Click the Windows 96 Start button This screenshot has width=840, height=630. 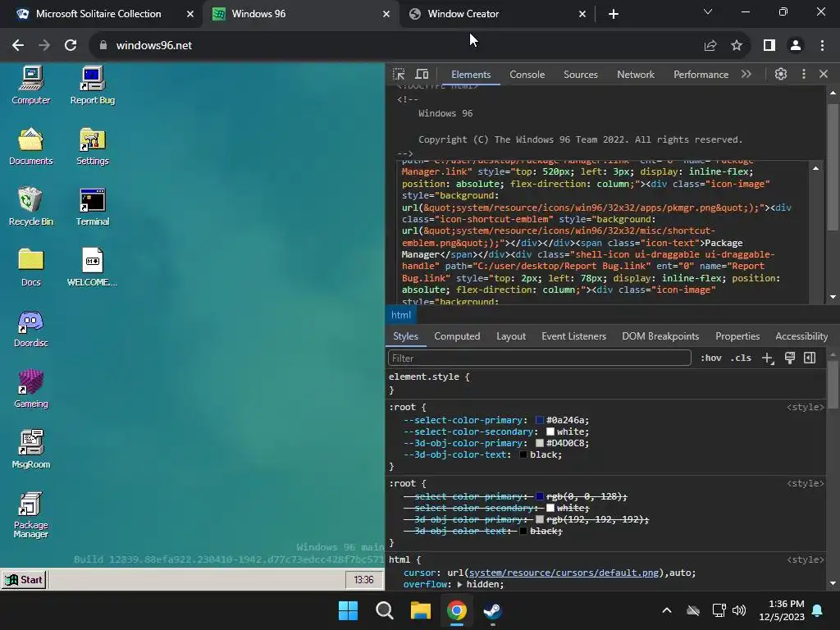click(x=24, y=580)
